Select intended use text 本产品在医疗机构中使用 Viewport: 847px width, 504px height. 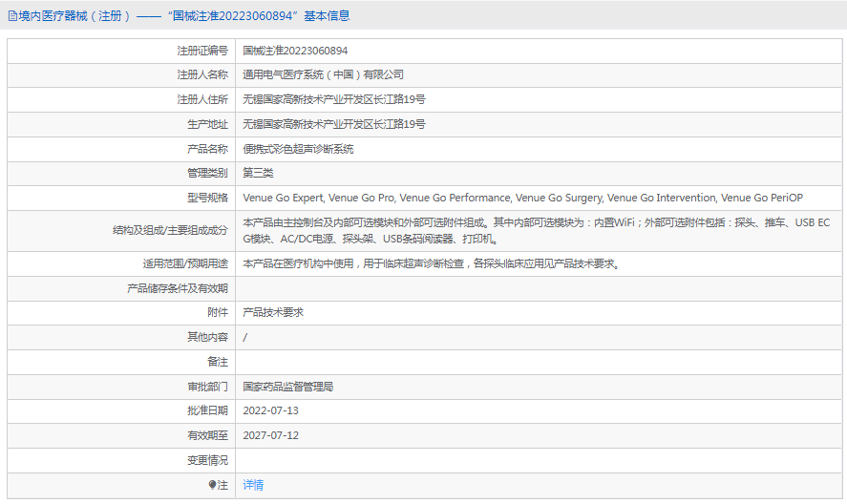click(431, 263)
